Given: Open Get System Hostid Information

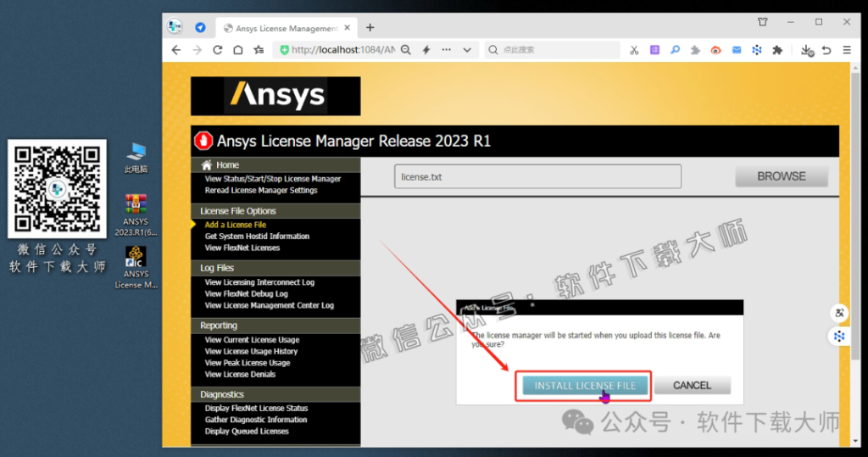Looking at the screenshot, I should click(x=257, y=237).
